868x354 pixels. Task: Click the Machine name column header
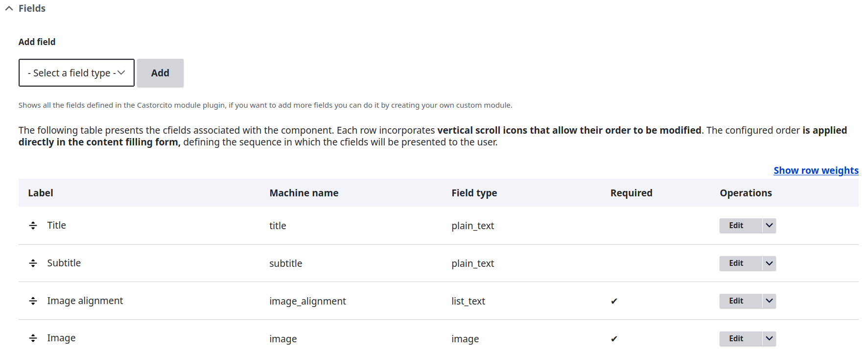pyautogui.click(x=304, y=193)
